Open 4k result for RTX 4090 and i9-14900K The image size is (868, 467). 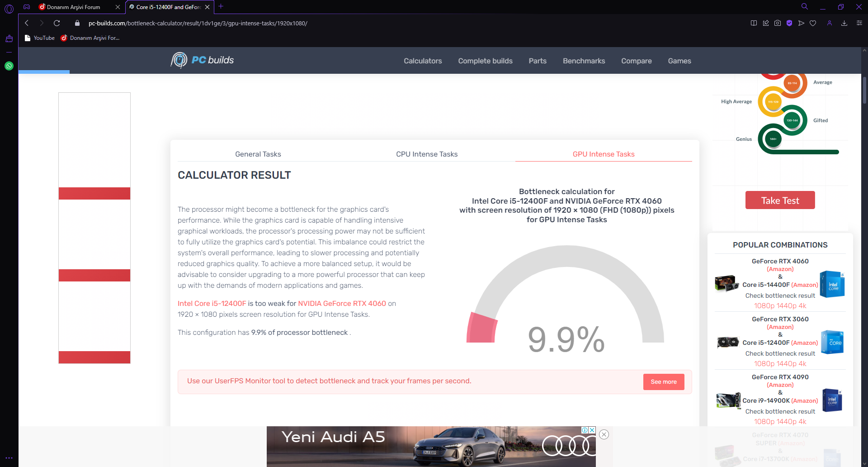tap(802, 422)
